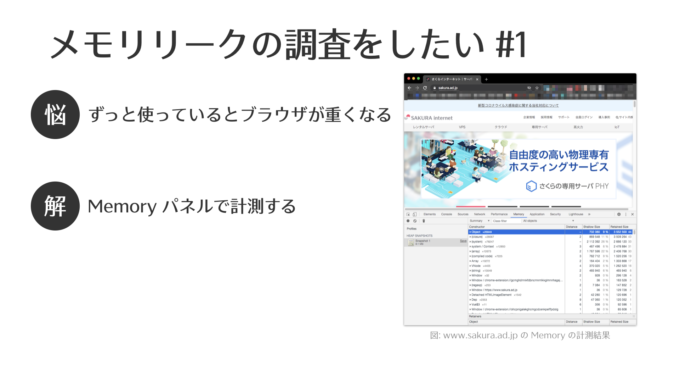Click the Vue$3 constructor row
This screenshot has width=680, height=383.
tap(516, 304)
